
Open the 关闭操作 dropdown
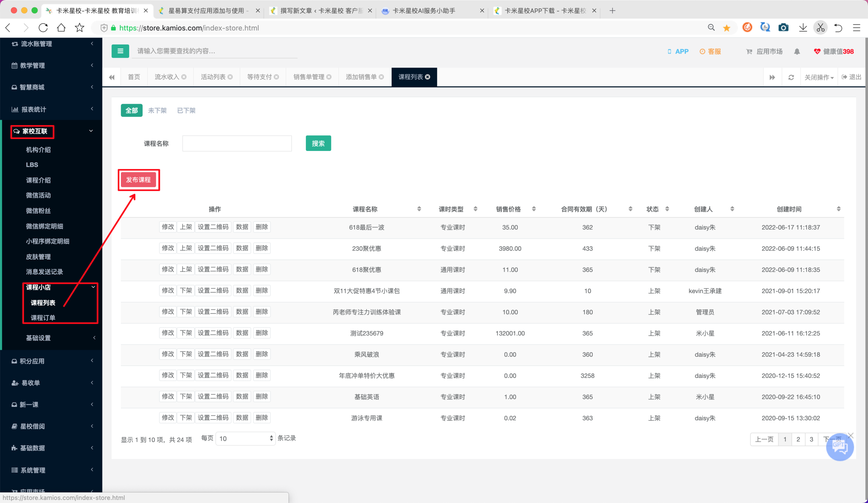818,77
